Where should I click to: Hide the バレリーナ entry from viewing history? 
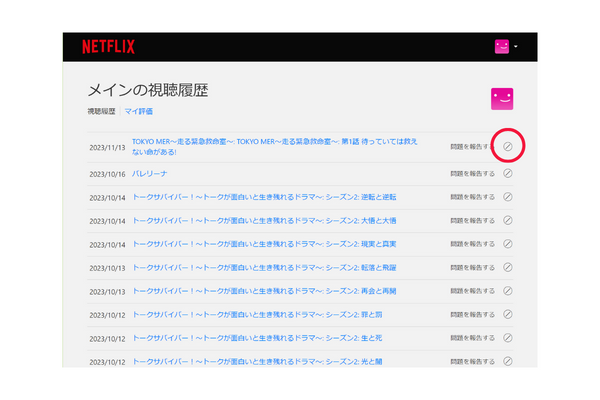507,173
